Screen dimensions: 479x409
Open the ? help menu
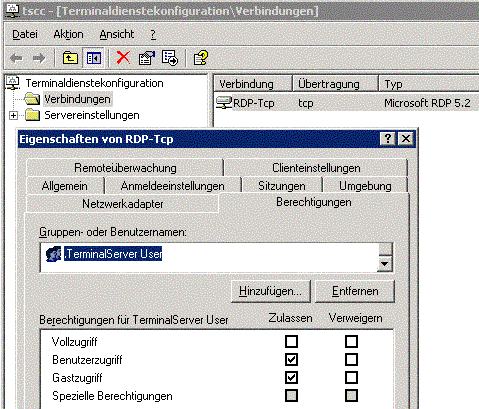click(x=153, y=34)
